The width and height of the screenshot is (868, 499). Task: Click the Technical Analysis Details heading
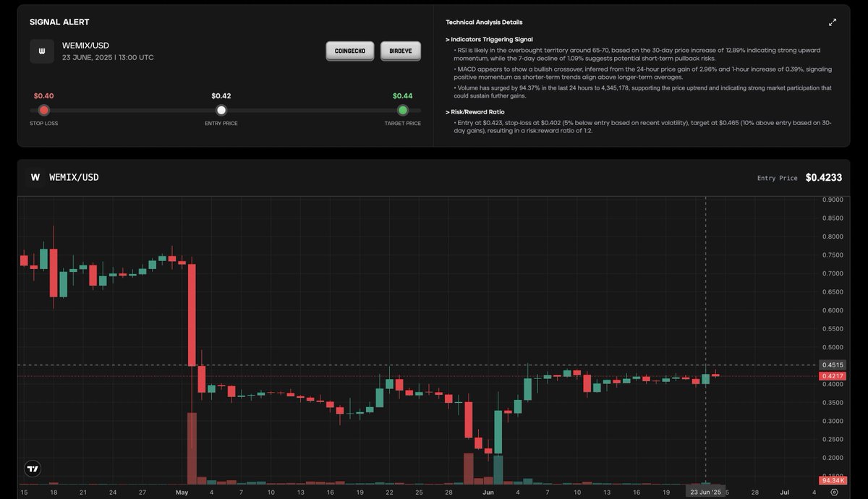coord(484,22)
